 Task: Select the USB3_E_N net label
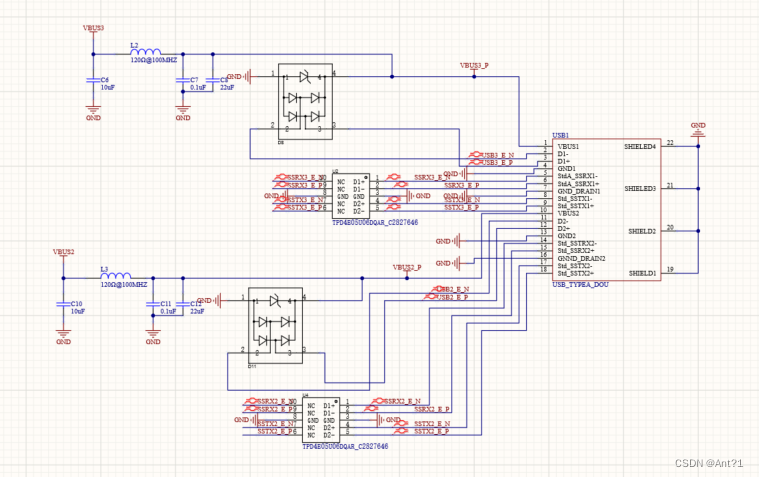coord(498,155)
